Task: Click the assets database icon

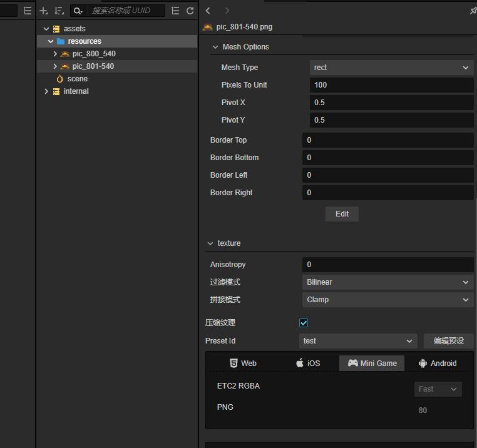Action: pos(56,29)
